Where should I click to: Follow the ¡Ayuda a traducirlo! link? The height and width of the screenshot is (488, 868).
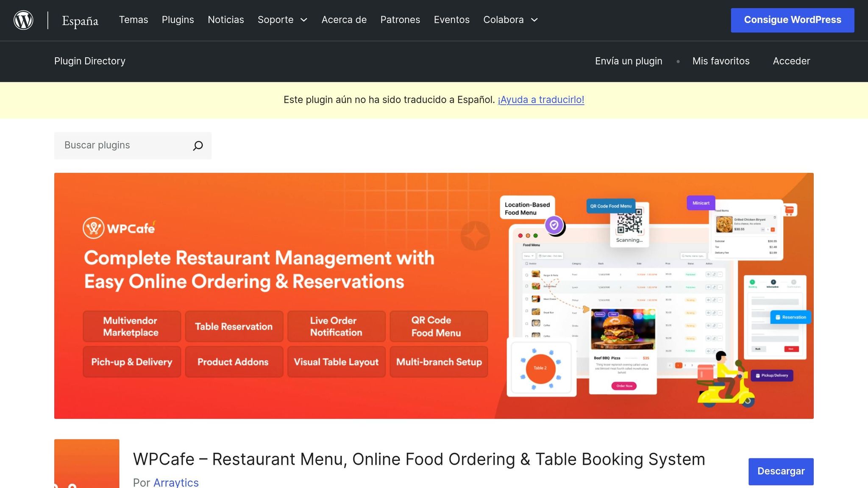[541, 100]
